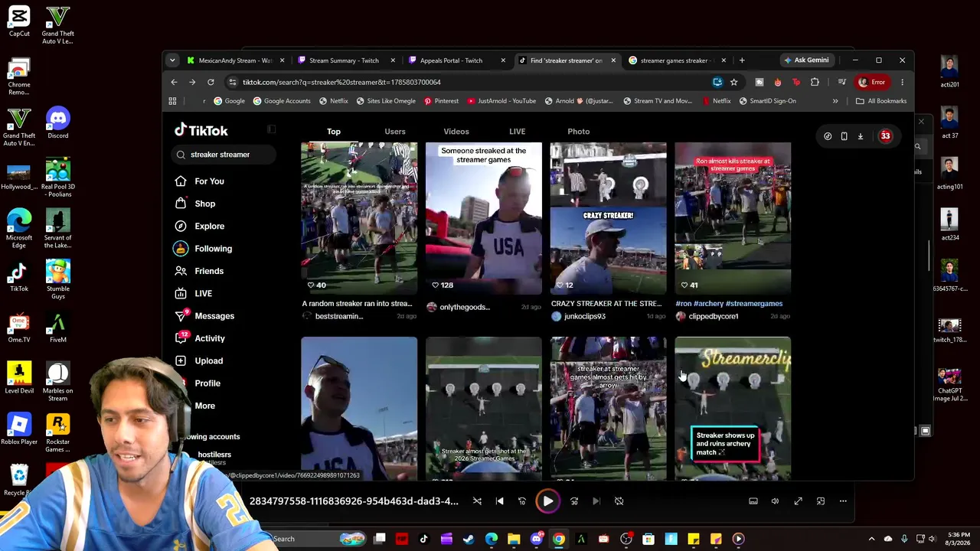The width and height of the screenshot is (980, 551).
Task: Expand hidden bookmarks overflow chevron
Action: click(x=835, y=101)
